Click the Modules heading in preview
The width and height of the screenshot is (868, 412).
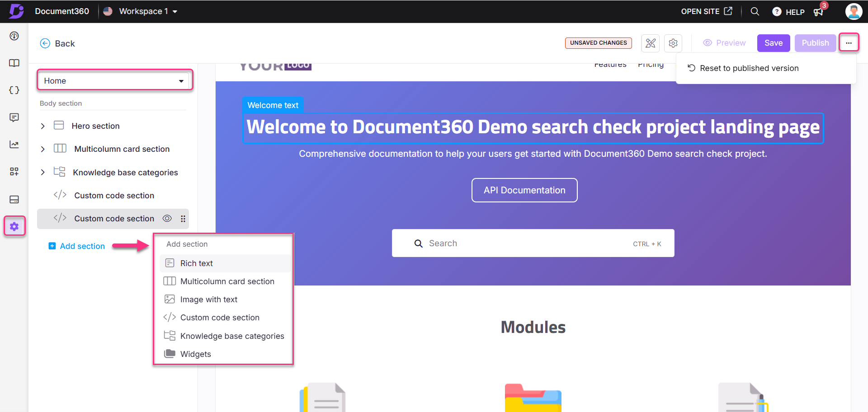tap(533, 327)
